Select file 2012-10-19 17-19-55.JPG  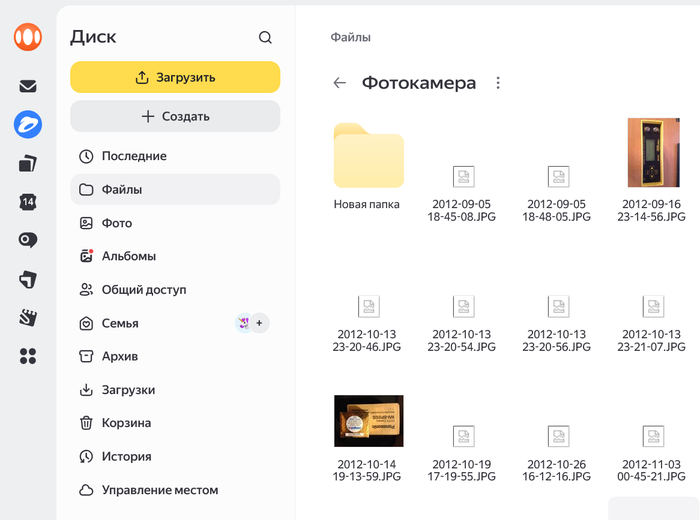point(462,452)
